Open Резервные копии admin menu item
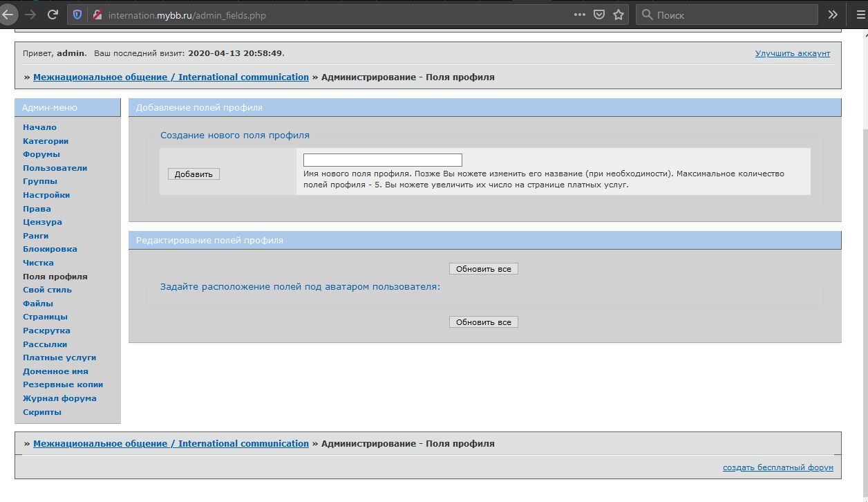The width and height of the screenshot is (868, 502). tap(63, 384)
